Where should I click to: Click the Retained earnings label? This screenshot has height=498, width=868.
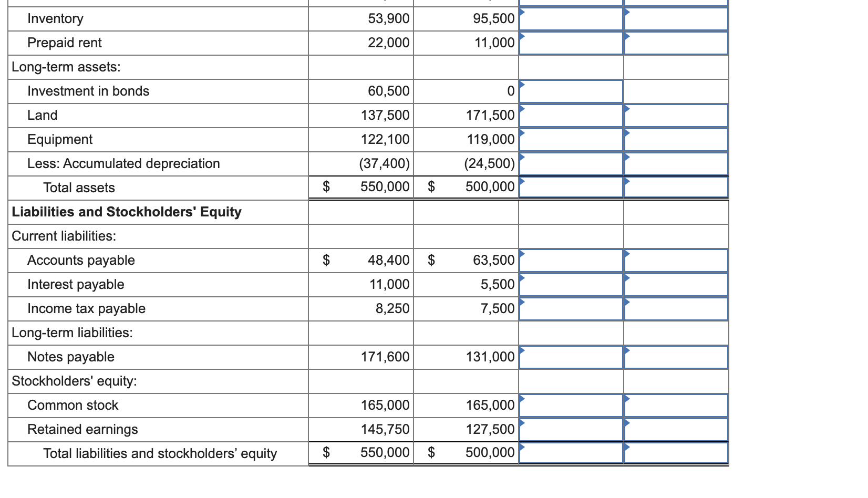(82, 430)
